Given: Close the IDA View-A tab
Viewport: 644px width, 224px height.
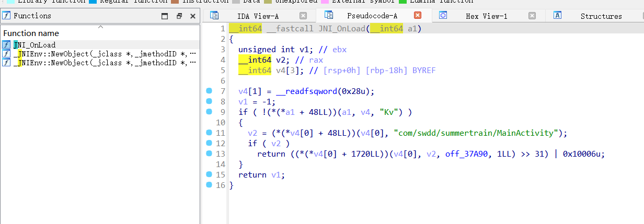Looking at the screenshot, I should coord(303,16).
